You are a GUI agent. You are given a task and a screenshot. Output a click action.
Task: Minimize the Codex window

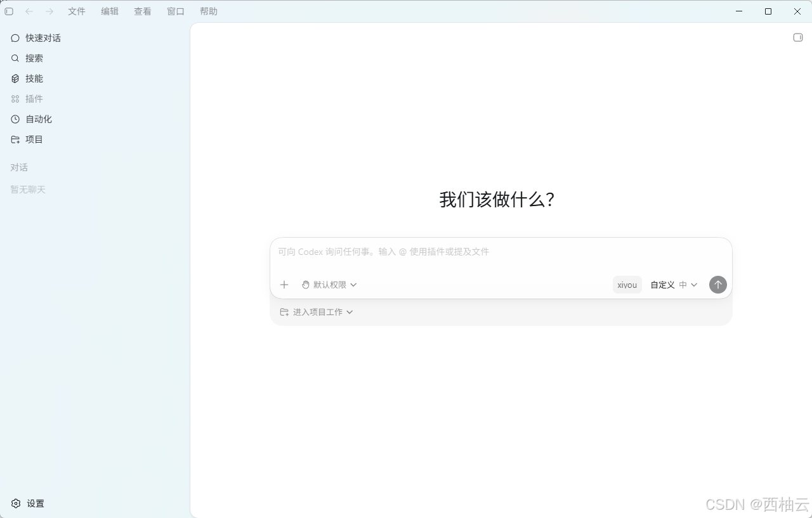[x=739, y=11]
